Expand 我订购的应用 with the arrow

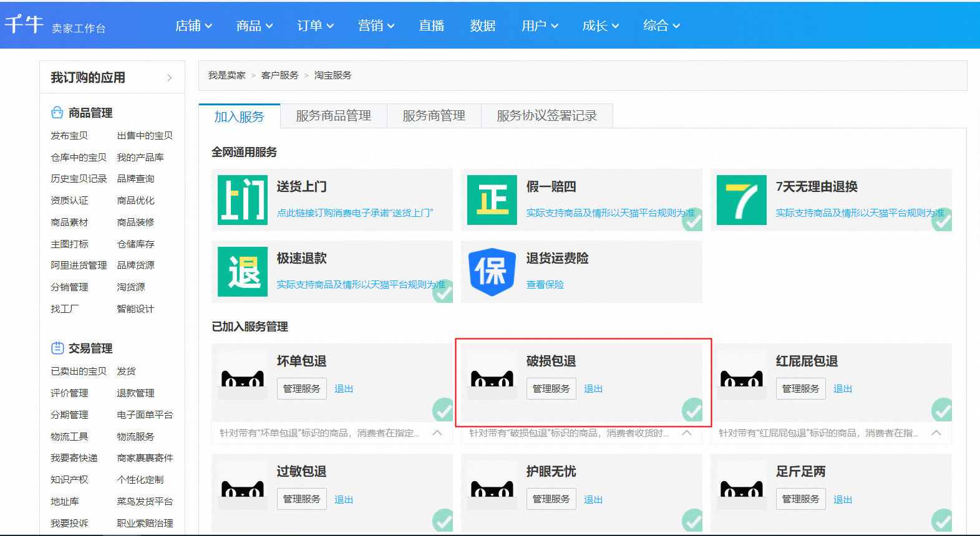click(x=170, y=77)
